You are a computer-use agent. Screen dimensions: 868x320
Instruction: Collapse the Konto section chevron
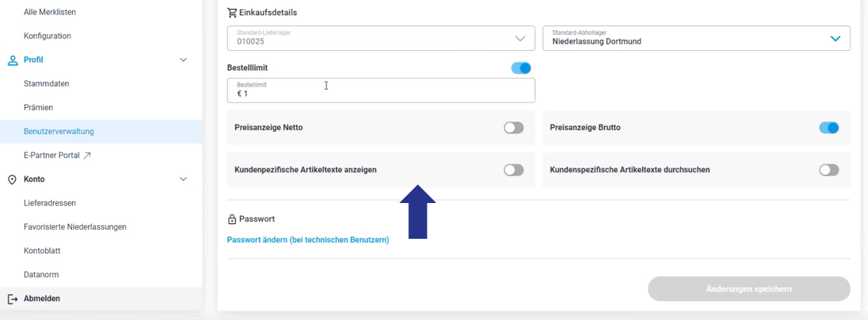click(x=183, y=179)
